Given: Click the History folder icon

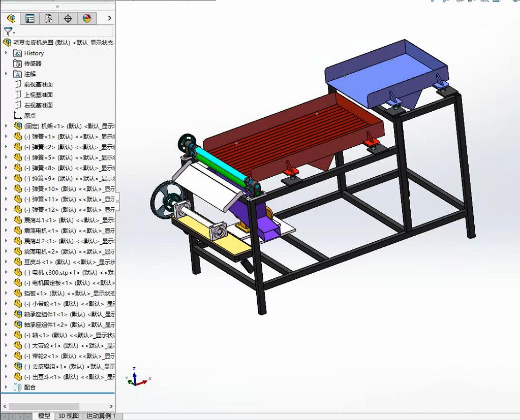Looking at the screenshot, I should point(18,53).
